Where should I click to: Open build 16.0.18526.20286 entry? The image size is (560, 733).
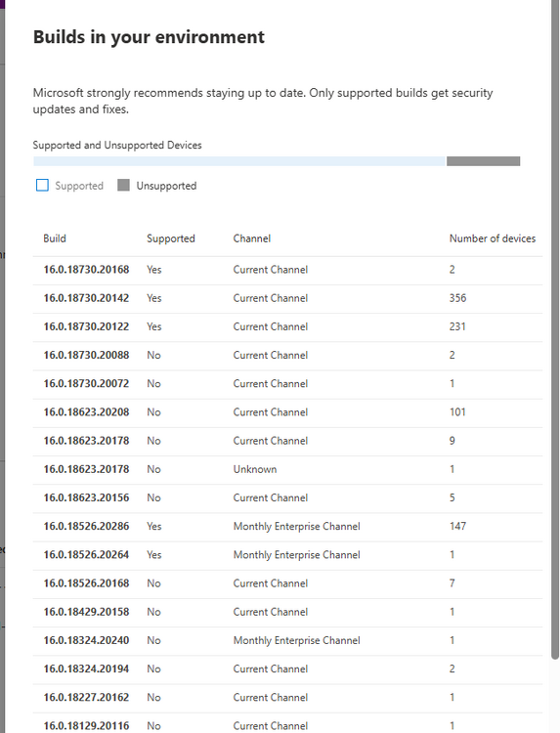click(287, 527)
